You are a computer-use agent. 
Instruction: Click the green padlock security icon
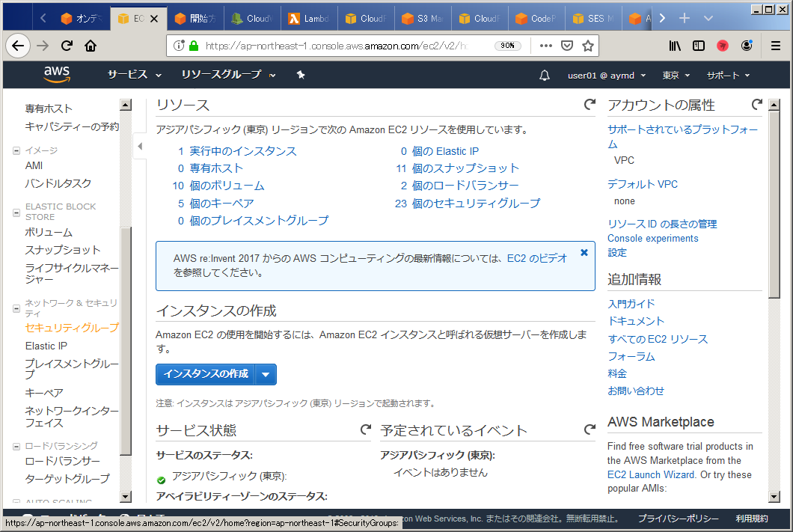click(193, 46)
